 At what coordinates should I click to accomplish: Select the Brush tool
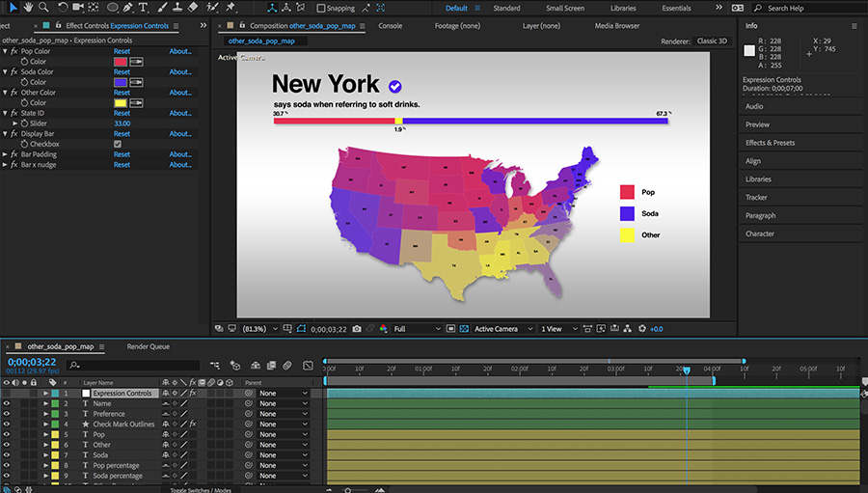163,7
